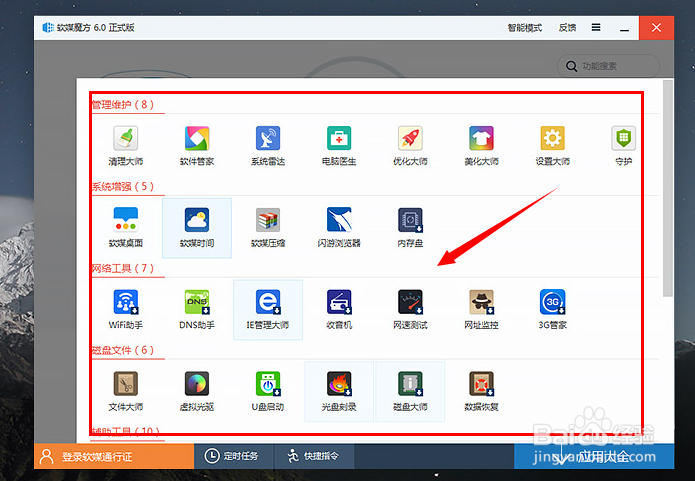The image size is (695, 481).
Task: Open 文件大师 file tool
Action: pyautogui.click(x=126, y=391)
